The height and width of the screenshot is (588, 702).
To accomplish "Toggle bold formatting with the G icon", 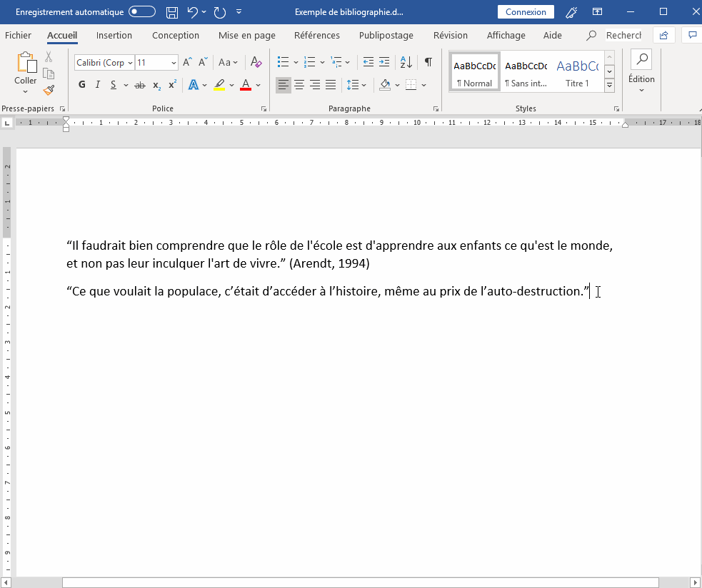I will coord(81,84).
